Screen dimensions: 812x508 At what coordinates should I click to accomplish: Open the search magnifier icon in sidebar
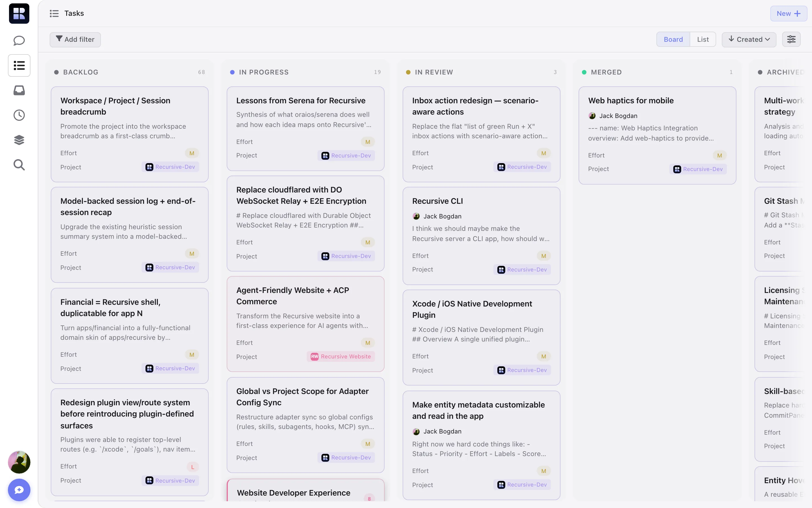[x=19, y=165]
